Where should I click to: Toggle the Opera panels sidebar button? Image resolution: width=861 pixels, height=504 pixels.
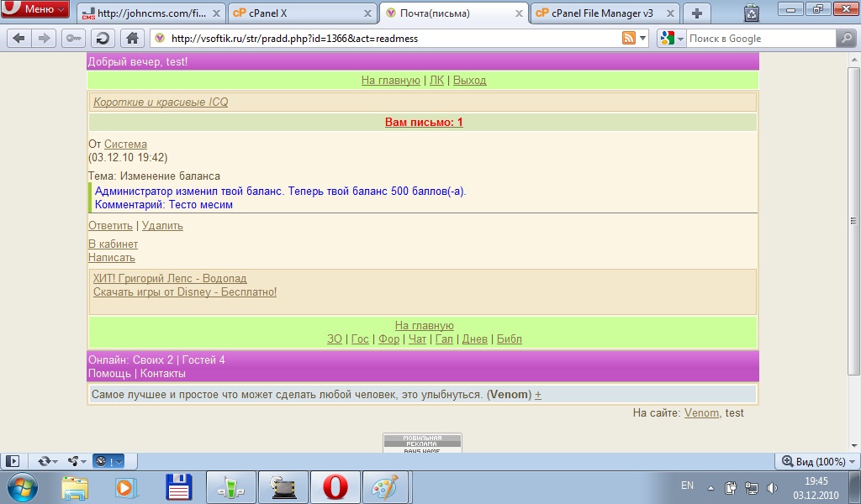pyautogui.click(x=12, y=461)
